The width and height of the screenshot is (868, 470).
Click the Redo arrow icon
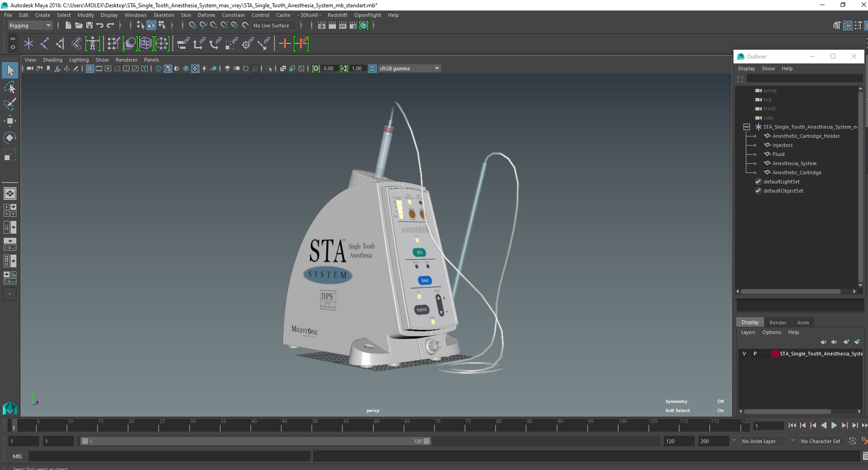110,26
